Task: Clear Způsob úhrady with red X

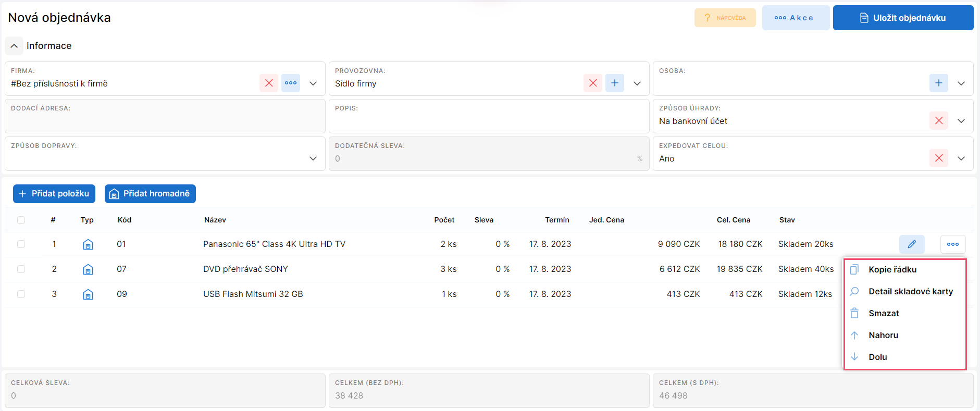Action: [x=939, y=120]
